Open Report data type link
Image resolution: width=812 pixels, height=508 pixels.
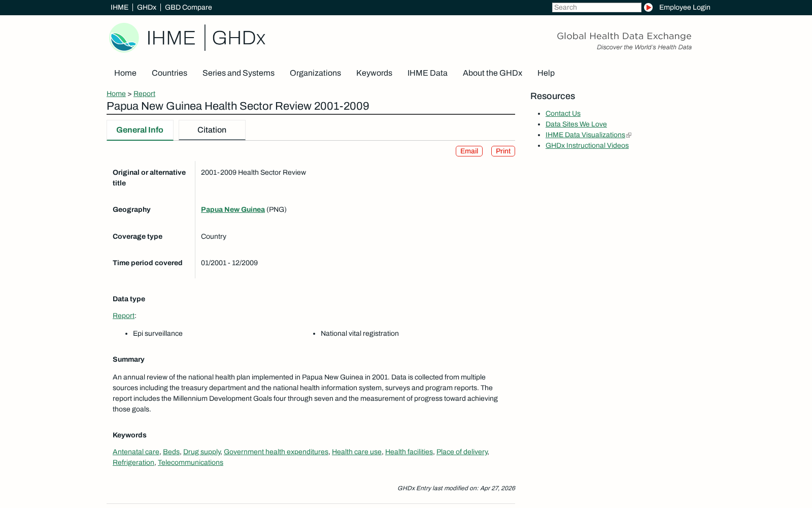click(123, 315)
